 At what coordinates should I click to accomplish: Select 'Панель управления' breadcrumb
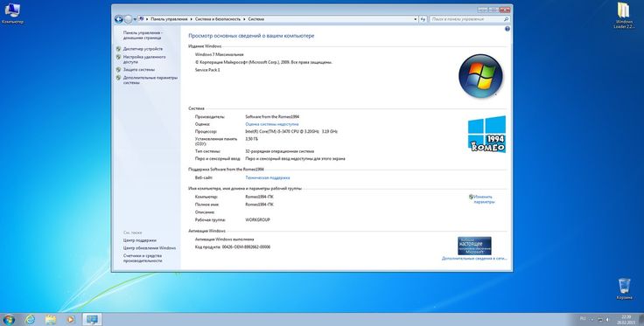pyautogui.click(x=169, y=19)
